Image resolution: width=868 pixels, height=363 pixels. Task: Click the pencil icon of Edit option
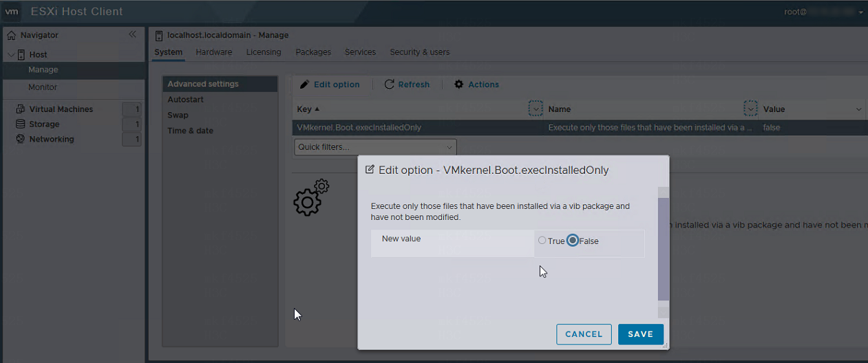(x=305, y=84)
